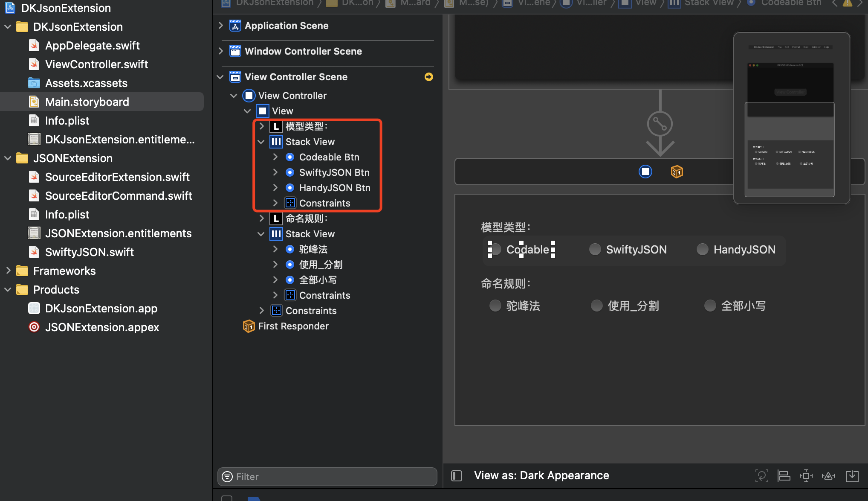Click the View Controller icon on canvas
The height and width of the screenshot is (501, 868).
(x=645, y=172)
